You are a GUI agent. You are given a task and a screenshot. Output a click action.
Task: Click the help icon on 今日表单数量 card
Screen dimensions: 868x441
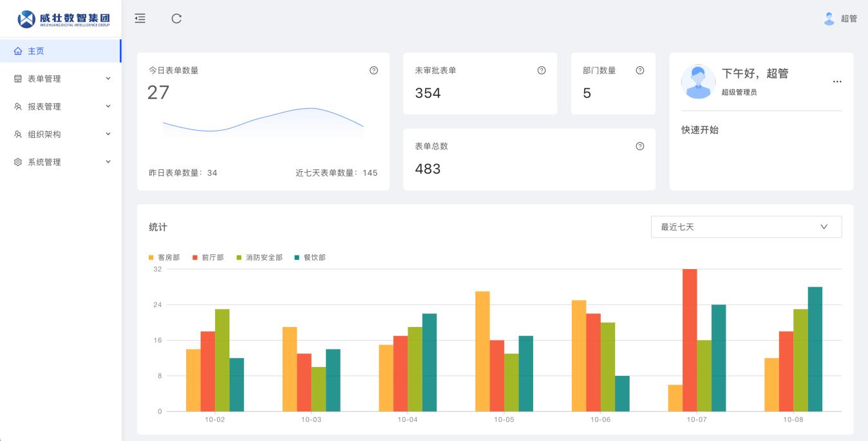pyautogui.click(x=374, y=70)
